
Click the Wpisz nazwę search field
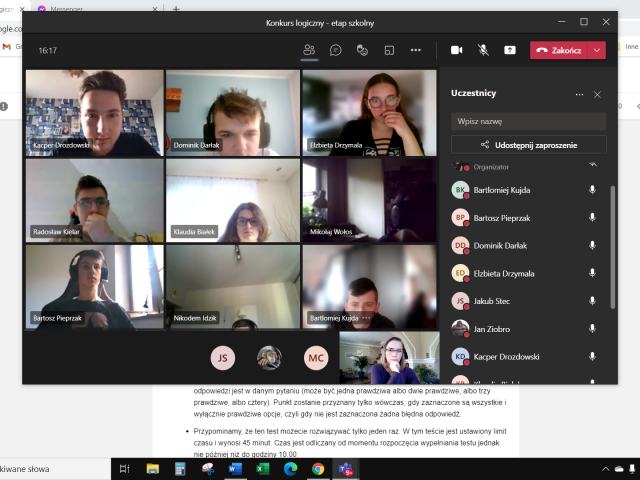pos(529,121)
